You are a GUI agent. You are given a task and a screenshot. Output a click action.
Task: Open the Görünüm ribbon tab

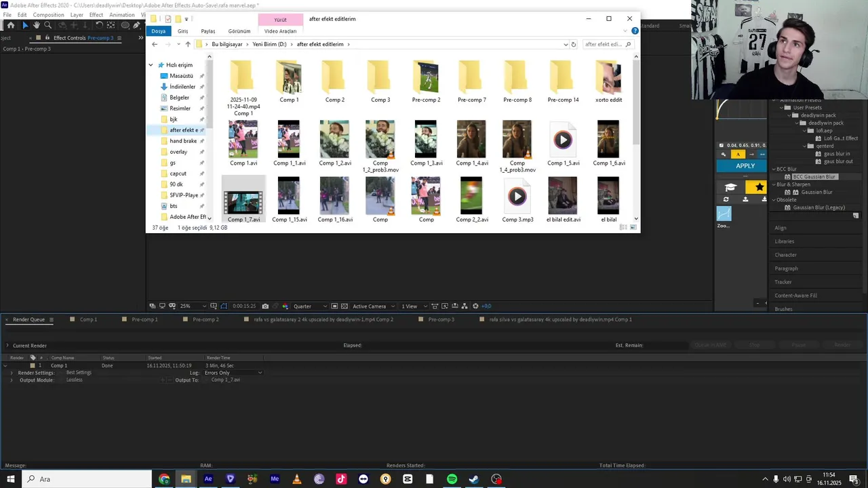[239, 31]
